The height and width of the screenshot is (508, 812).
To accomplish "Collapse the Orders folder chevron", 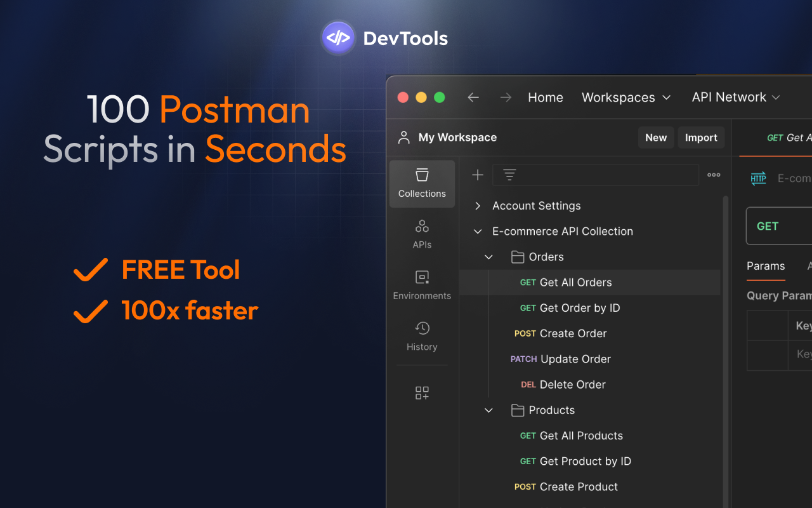I will (488, 257).
